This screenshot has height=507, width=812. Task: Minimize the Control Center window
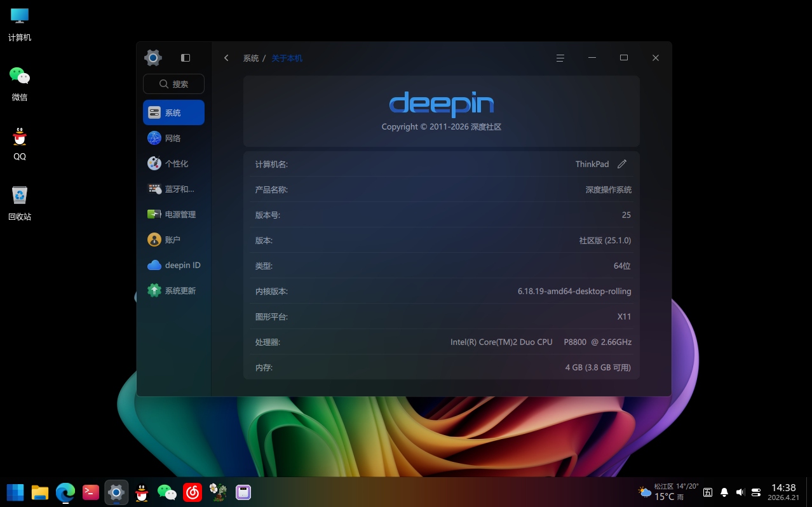point(592,58)
